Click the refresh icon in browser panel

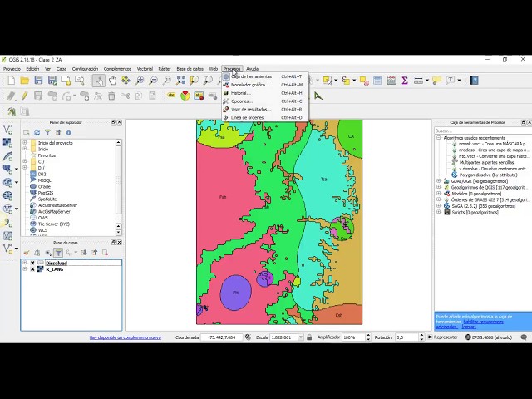click(x=37, y=132)
